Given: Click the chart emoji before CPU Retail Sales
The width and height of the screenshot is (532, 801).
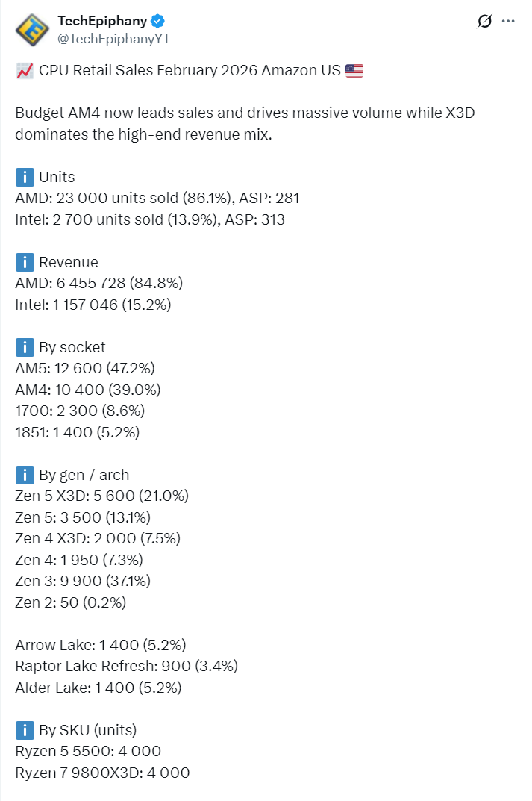Looking at the screenshot, I should pyautogui.click(x=24, y=71).
